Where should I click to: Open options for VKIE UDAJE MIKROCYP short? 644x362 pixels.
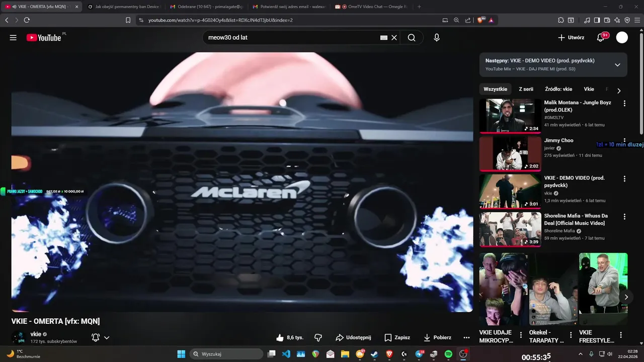tap(521, 335)
